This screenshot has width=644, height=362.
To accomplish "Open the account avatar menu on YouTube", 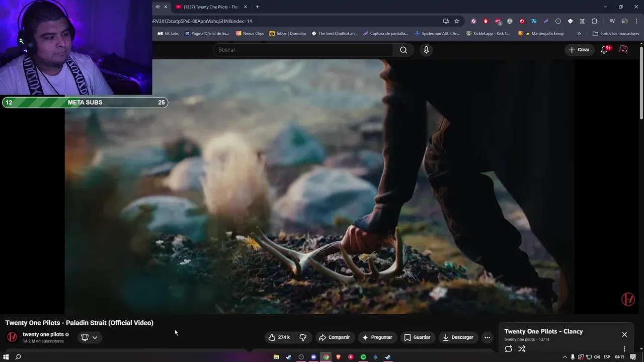I will tap(623, 50).
